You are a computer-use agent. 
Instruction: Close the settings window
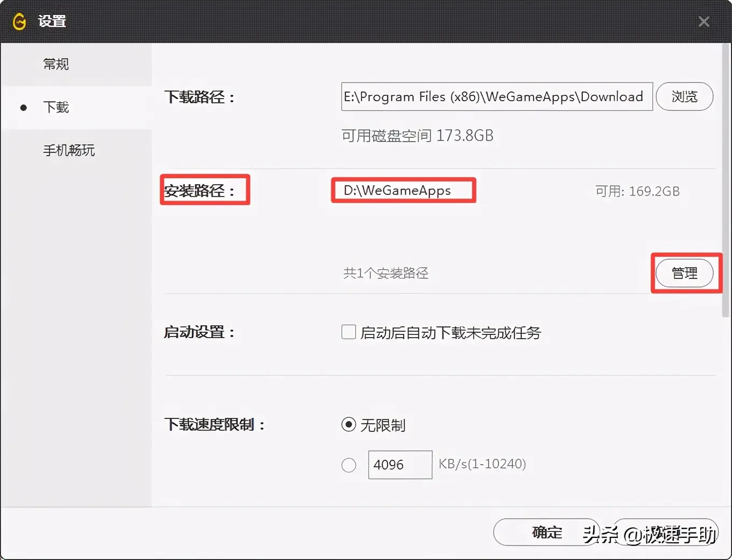point(703,21)
